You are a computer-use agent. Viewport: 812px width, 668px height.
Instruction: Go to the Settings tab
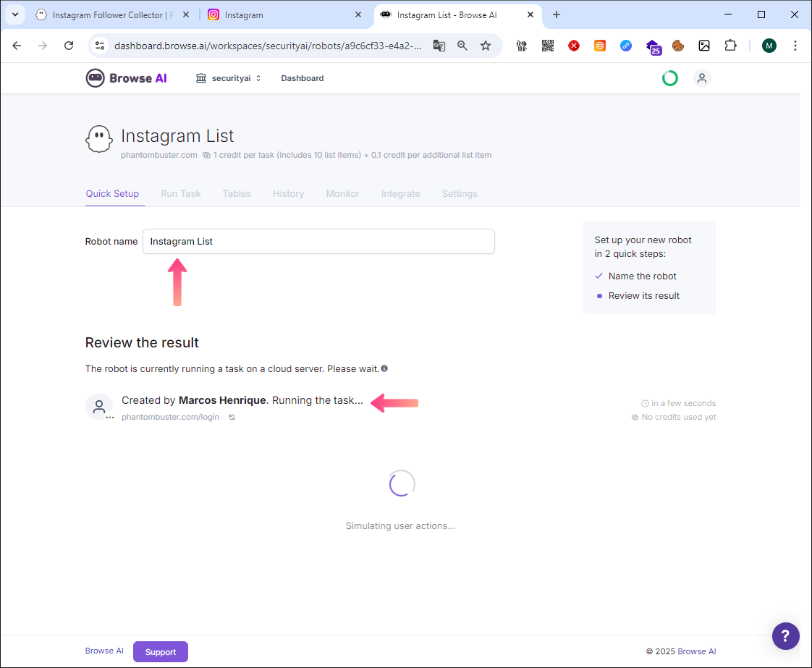pyautogui.click(x=460, y=194)
